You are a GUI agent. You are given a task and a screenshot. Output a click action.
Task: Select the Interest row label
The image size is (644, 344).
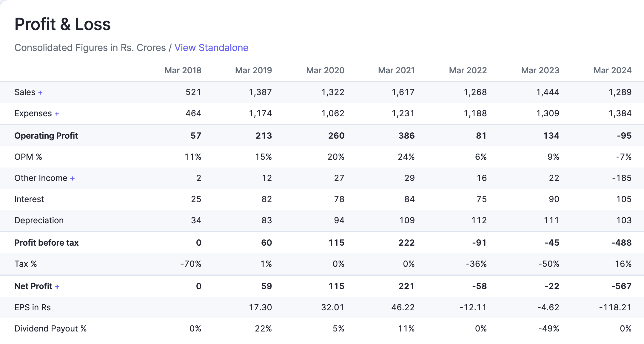tap(29, 199)
